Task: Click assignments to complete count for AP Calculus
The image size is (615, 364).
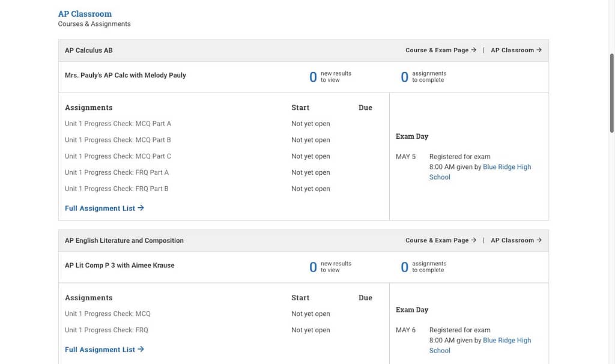Action: (423, 77)
